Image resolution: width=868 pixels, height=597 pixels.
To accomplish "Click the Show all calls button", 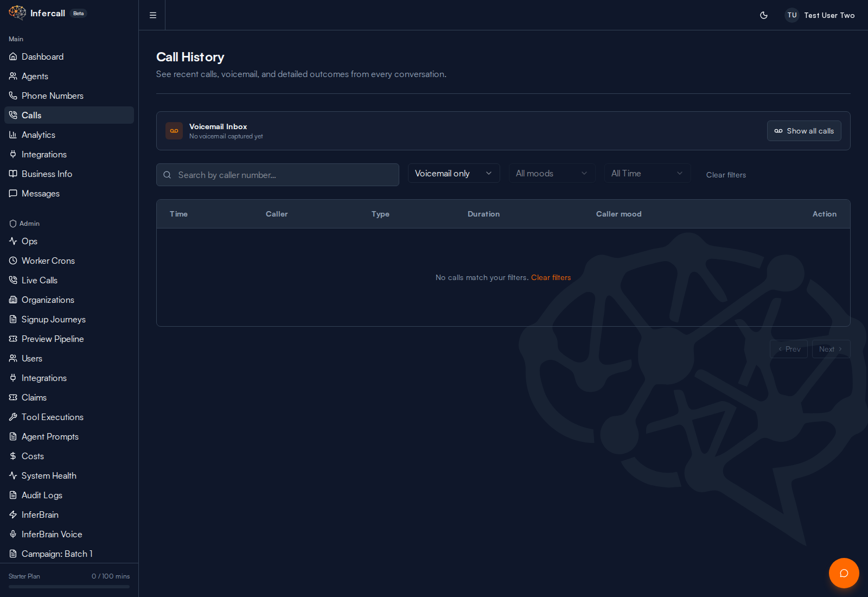I will [x=804, y=131].
